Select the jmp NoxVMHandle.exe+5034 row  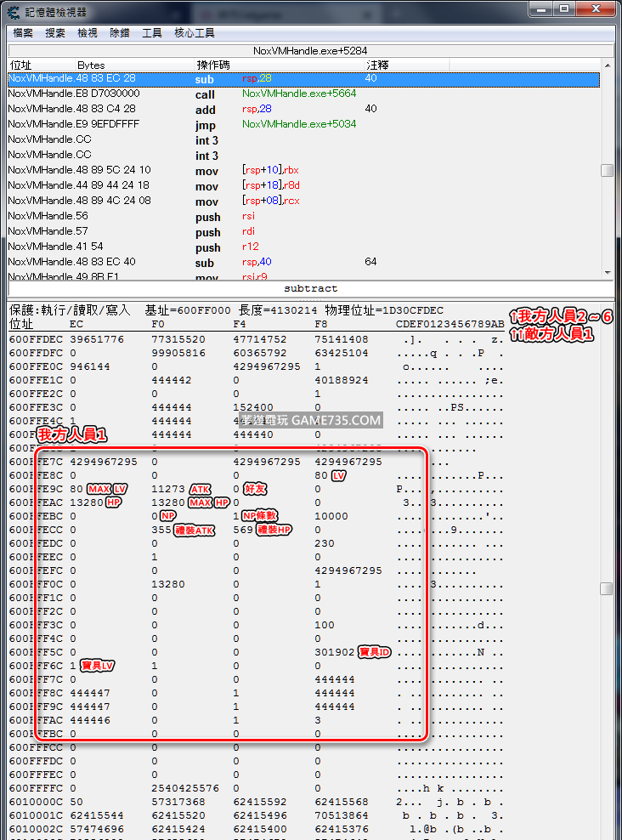pyautogui.click(x=303, y=125)
